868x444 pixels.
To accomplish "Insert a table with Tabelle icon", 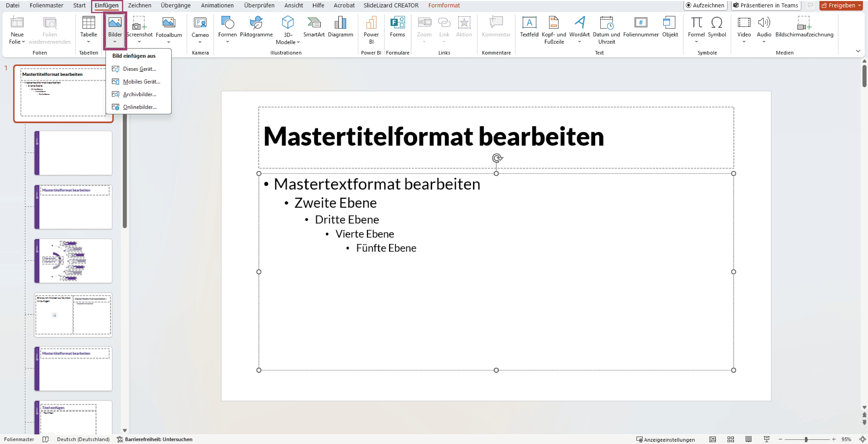I will click(x=89, y=23).
